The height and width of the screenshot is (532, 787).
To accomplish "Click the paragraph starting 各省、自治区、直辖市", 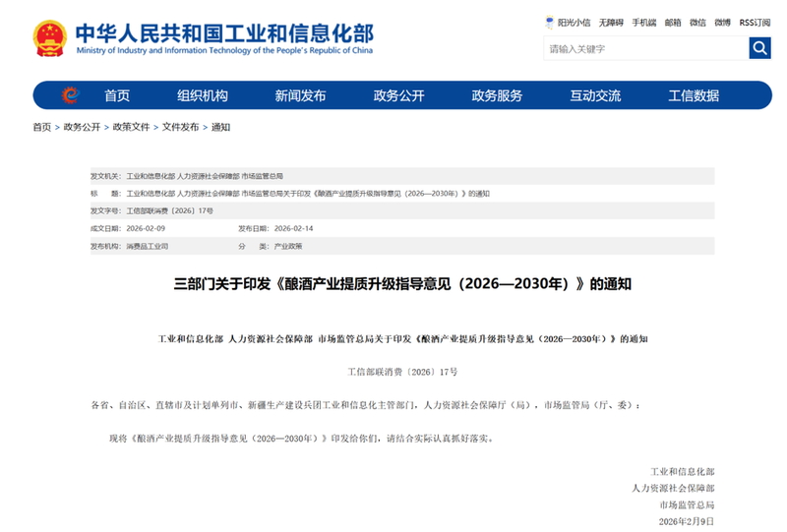I will pyautogui.click(x=366, y=405).
